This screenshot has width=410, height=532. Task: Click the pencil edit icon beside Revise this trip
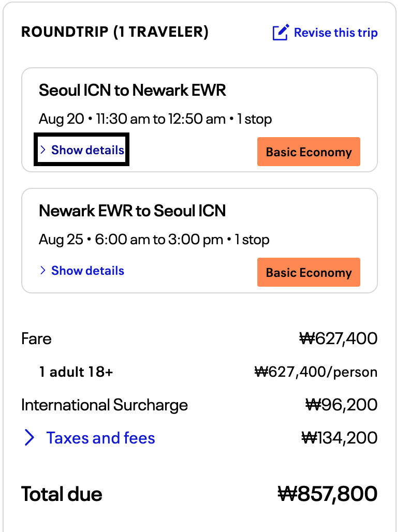pyautogui.click(x=280, y=33)
